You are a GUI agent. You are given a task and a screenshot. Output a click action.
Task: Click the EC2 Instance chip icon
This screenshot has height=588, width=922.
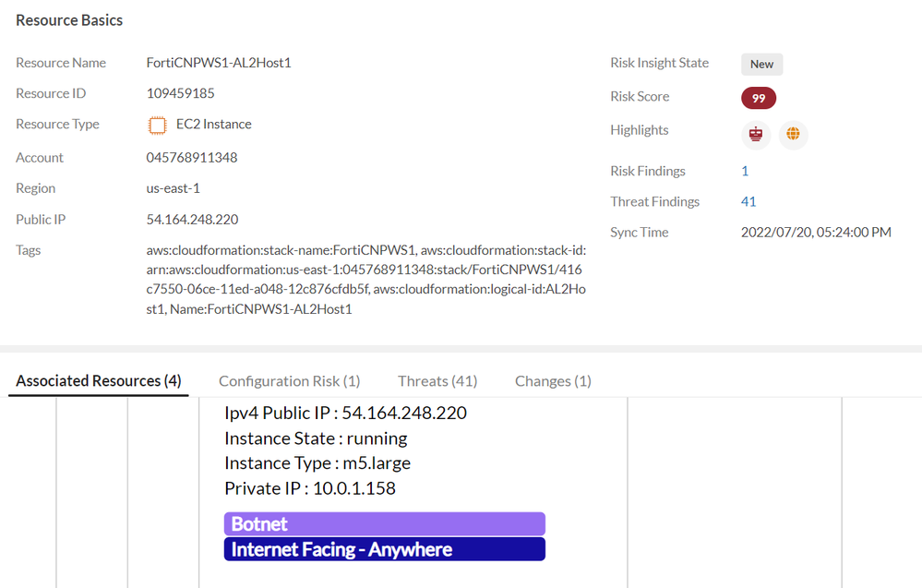(158, 125)
